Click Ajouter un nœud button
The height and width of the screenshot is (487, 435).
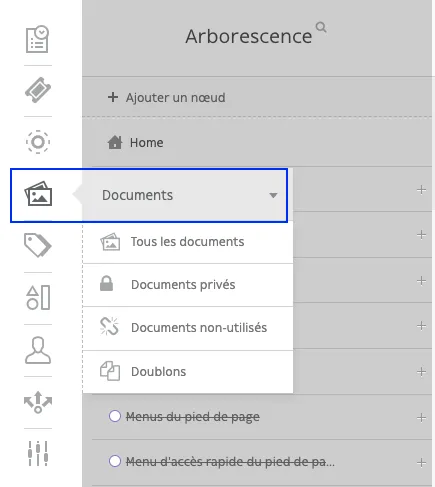pyautogui.click(x=166, y=97)
